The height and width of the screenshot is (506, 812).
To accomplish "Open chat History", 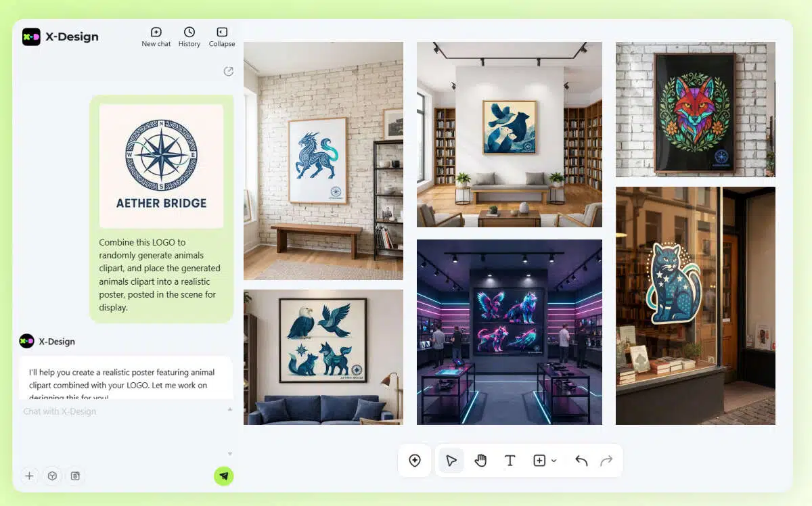I will 189,37.
